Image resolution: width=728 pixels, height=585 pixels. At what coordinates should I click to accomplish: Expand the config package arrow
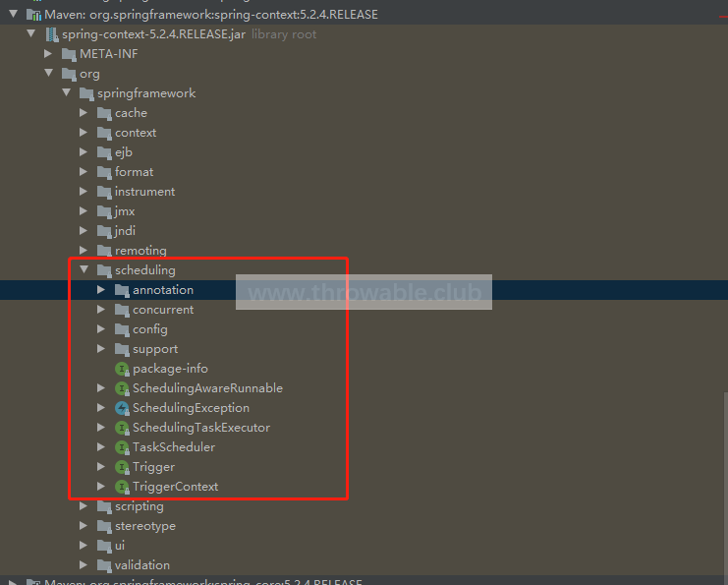[x=101, y=329]
